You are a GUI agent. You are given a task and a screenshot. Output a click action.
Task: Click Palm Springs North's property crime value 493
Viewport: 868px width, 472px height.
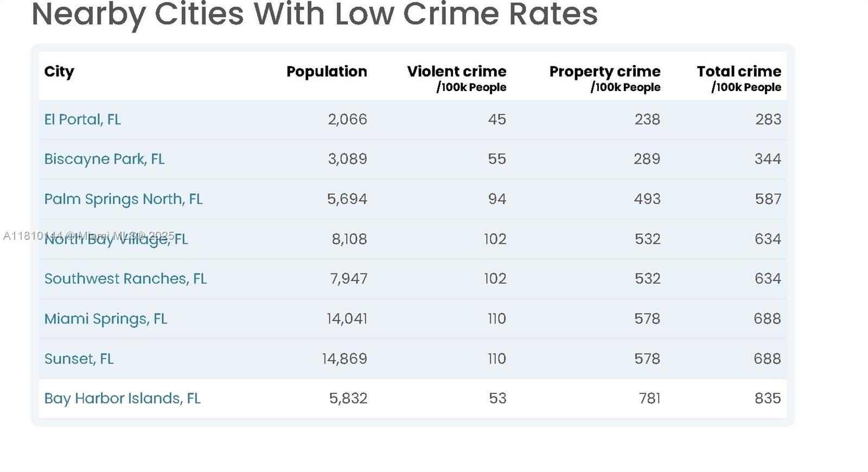(x=647, y=199)
